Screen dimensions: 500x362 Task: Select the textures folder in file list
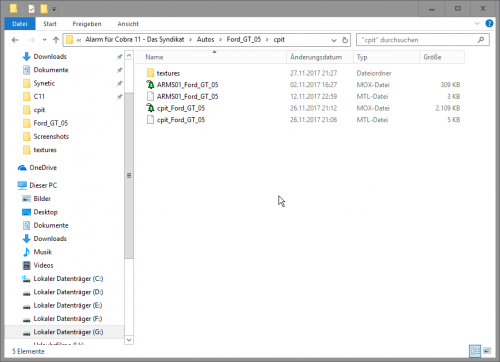click(x=168, y=73)
